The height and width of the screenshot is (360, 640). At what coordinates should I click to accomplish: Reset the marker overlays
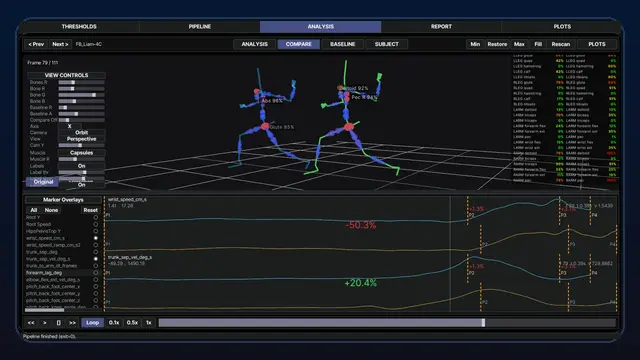[x=90, y=210]
